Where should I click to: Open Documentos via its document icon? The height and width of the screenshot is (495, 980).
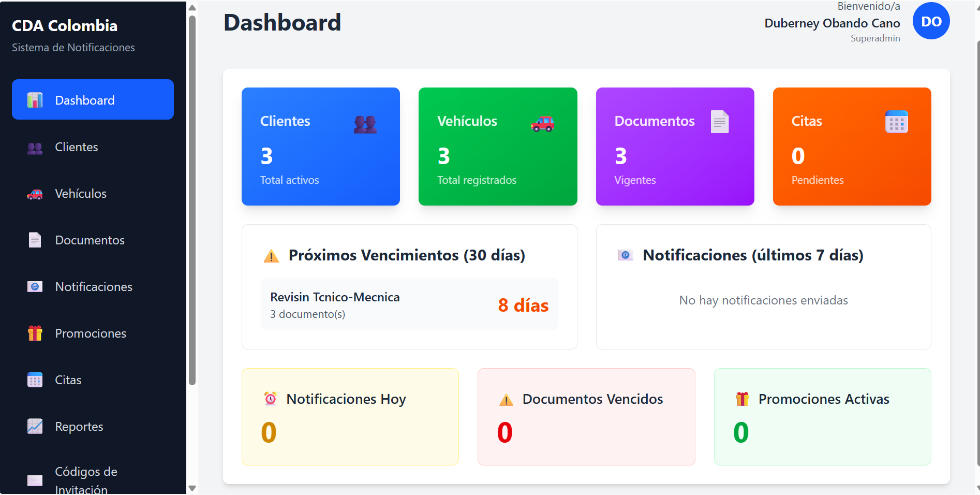(x=34, y=240)
